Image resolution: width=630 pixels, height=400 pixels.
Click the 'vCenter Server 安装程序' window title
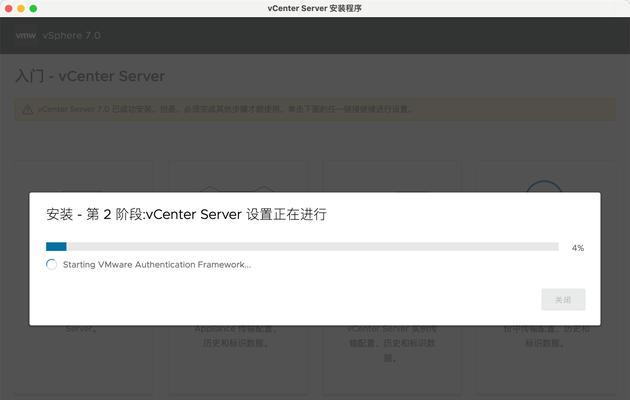pyautogui.click(x=315, y=8)
